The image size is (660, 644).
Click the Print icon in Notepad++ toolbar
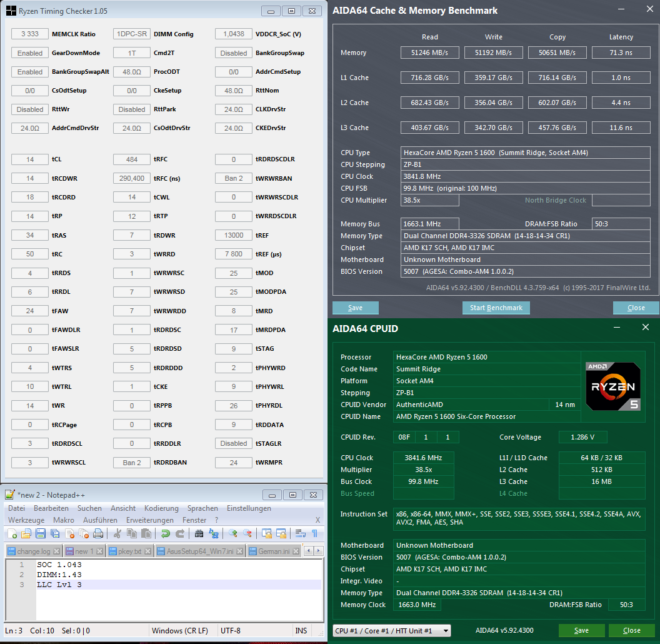tap(98, 534)
